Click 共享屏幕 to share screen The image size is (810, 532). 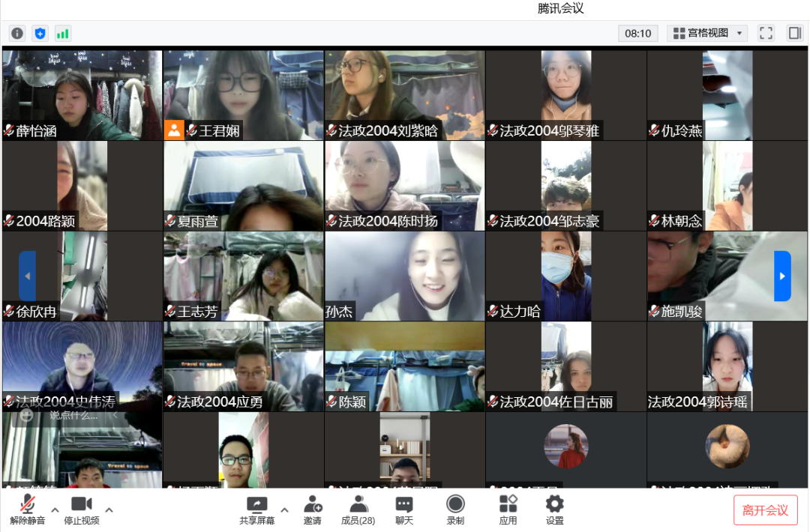point(256,510)
